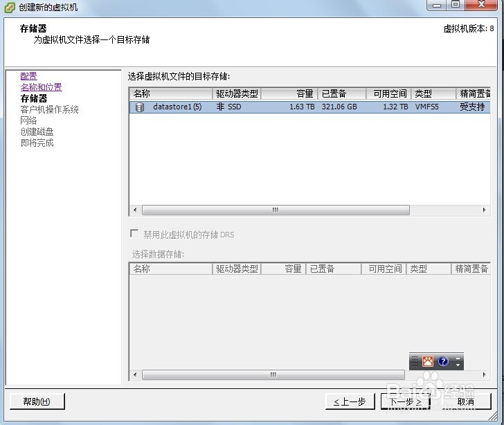
Task: Click upper table scroll right arrow
Action: tap(485, 210)
